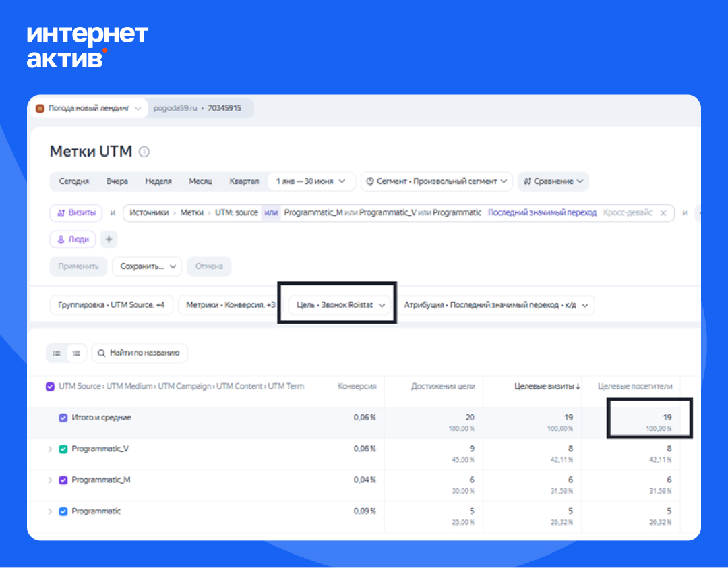
Task: Click the Люди segment button
Action: pyautogui.click(x=72, y=239)
